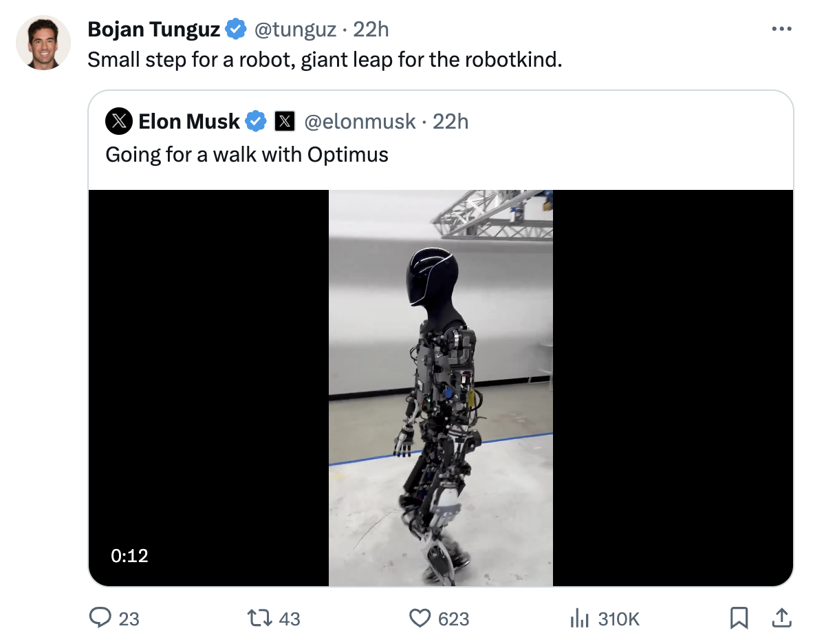Click Bojan Tunguz's profile avatar
This screenshot has height=644, width=813.
click(x=43, y=43)
